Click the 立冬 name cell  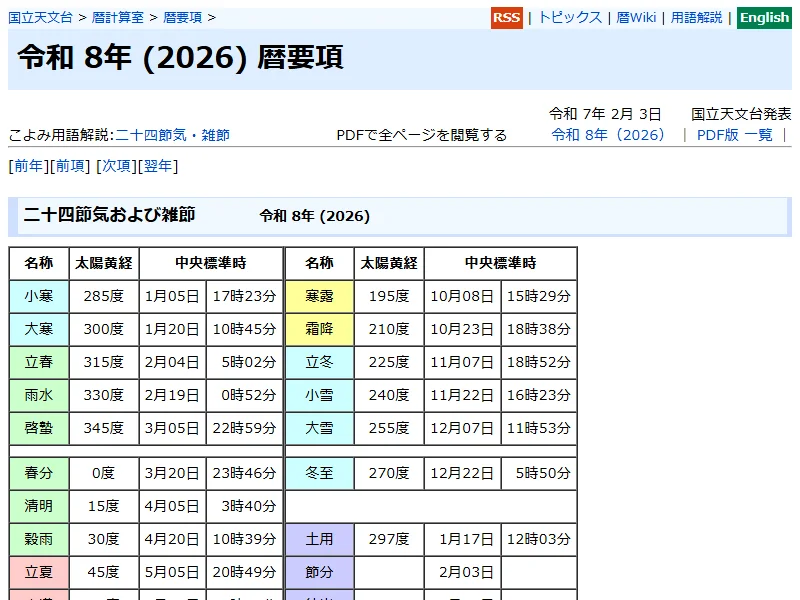pyautogui.click(x=319, y=362)
